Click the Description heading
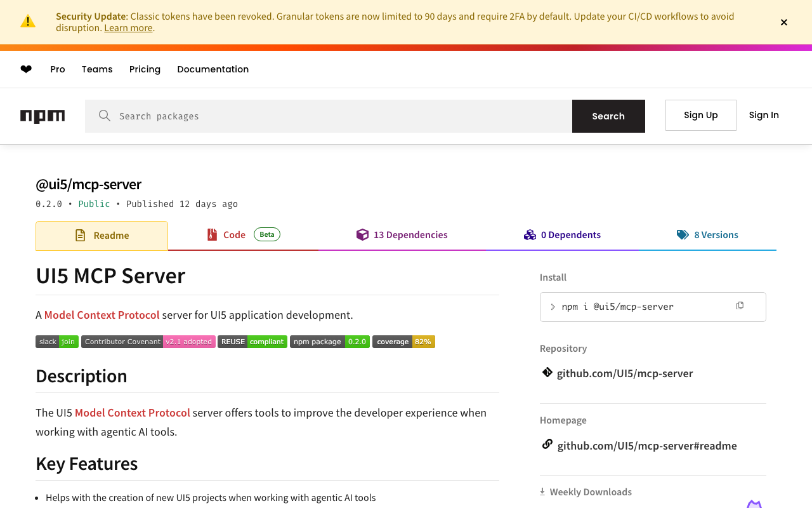The image size is (812, 508). [81, 376]
